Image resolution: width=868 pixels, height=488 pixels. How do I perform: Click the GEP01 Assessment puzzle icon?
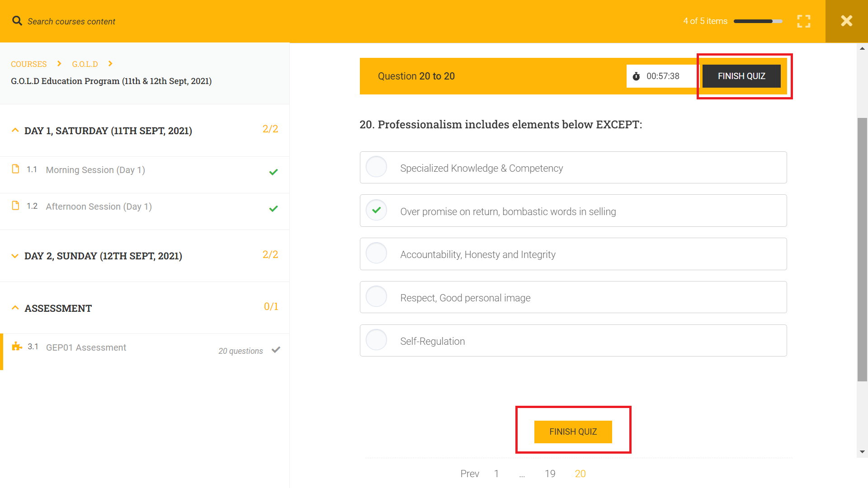[17, 347]
